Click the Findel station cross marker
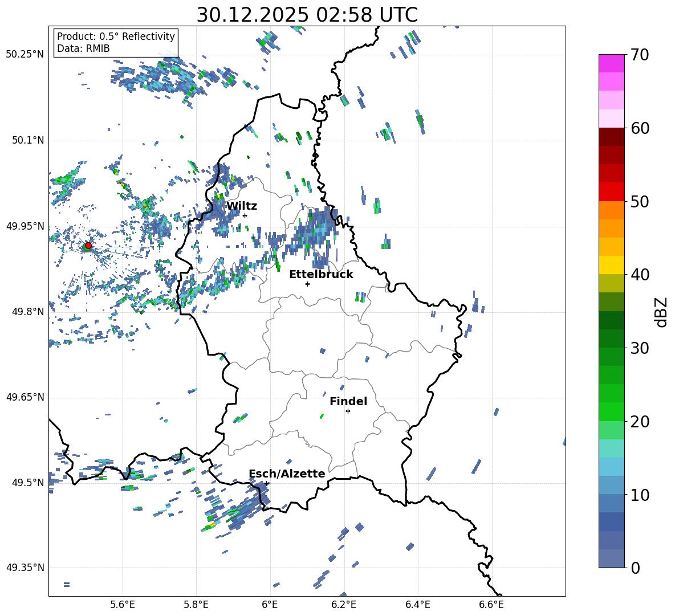The width and height of the screenshot is (675, 616). 348,411
